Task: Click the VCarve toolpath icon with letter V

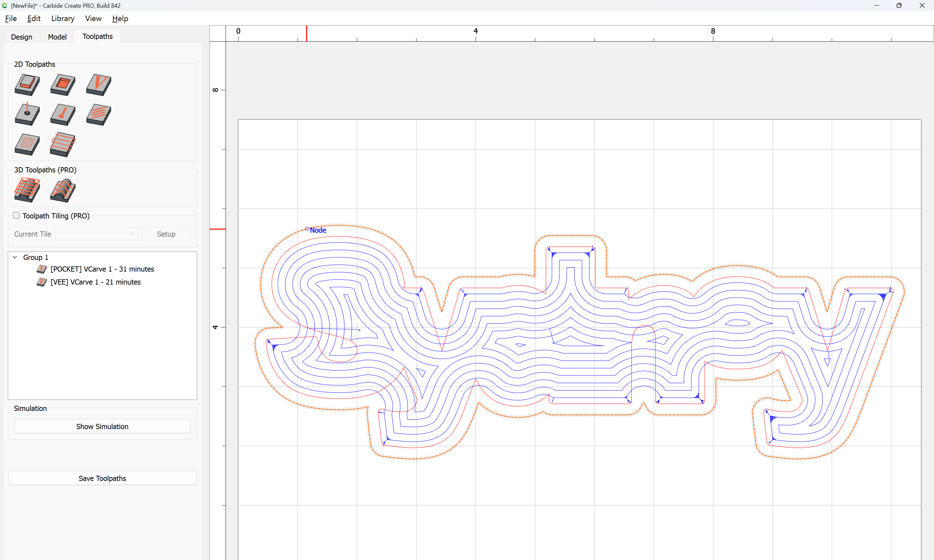Action: [x=99, y=85]
